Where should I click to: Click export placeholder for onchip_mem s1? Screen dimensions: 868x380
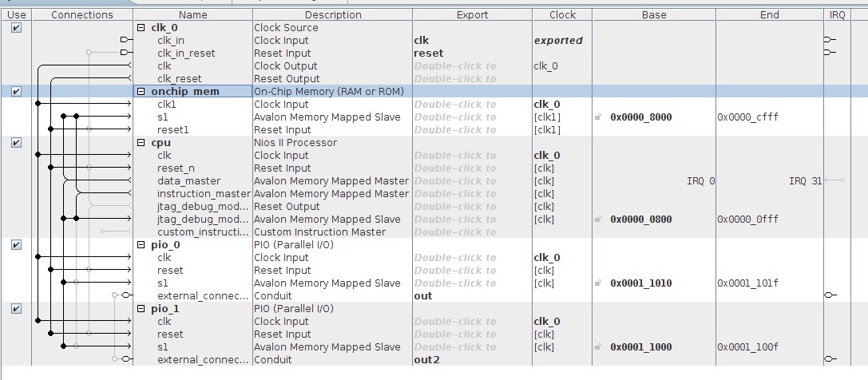click(x=454, y=117)
